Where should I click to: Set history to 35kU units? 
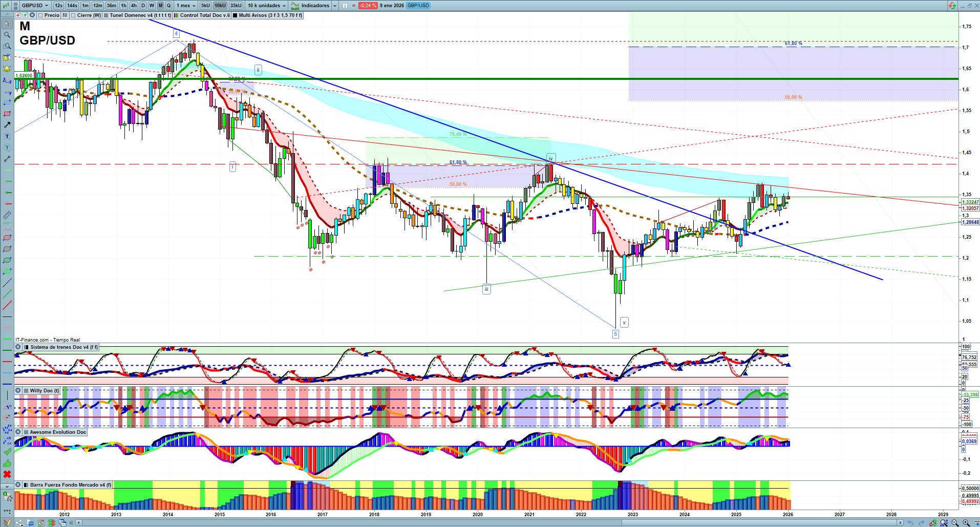coord(236,6)
